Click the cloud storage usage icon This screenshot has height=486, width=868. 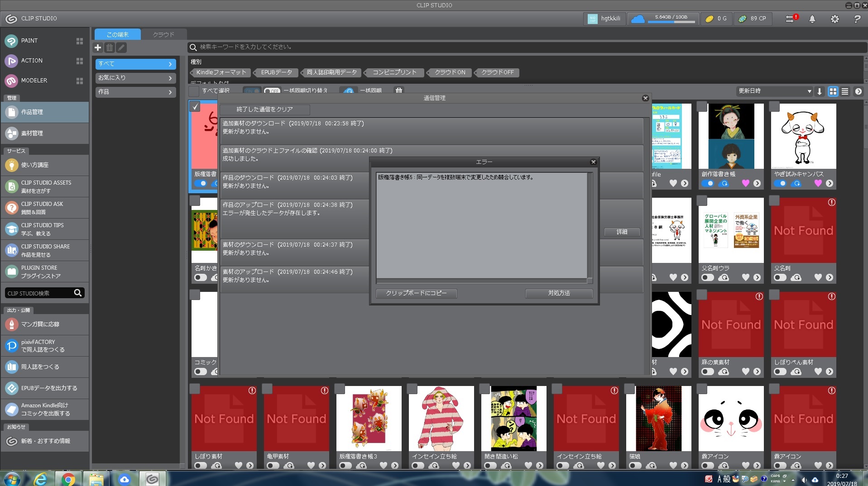(x=638, y=19)
